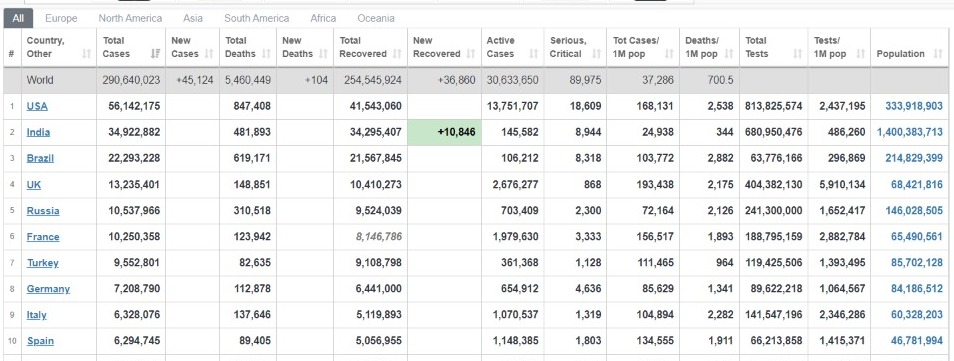Sort by Total Deaths arrow icon
Screen dimensions: 954x361
coord(266,54)
